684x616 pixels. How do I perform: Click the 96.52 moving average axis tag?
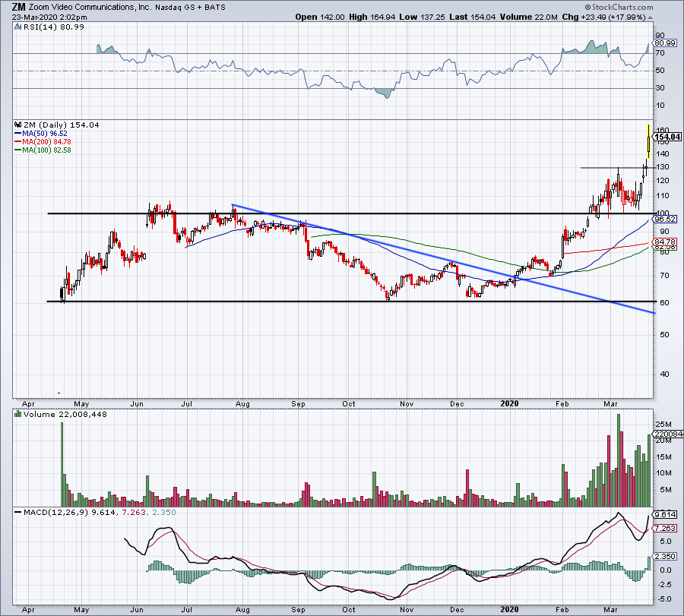(665, 220)
